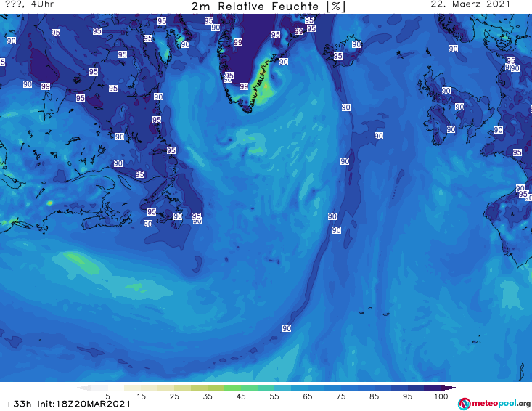Click the 95 contour label on western Iceland
This screenshot has height=411, width=532.
click(337, 56)
